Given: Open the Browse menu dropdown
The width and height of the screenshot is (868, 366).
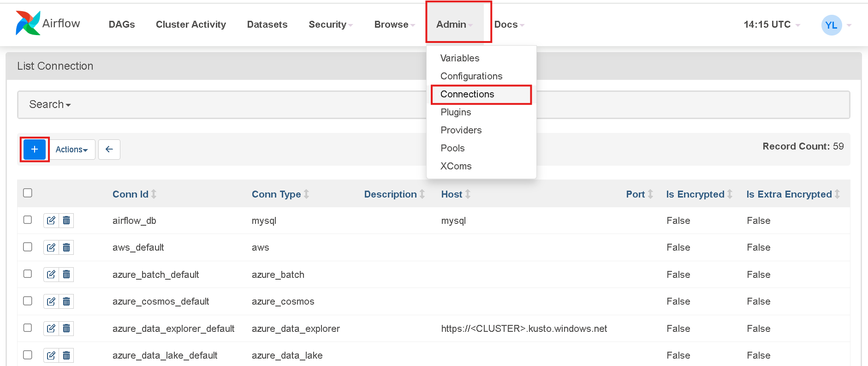Looking at the screenshot, I should pyautogui.click(x=395, y=24).
